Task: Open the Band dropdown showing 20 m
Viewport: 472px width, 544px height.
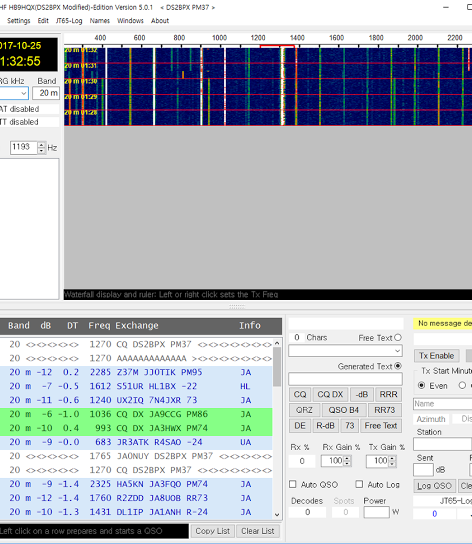Action: click(46, 93)
